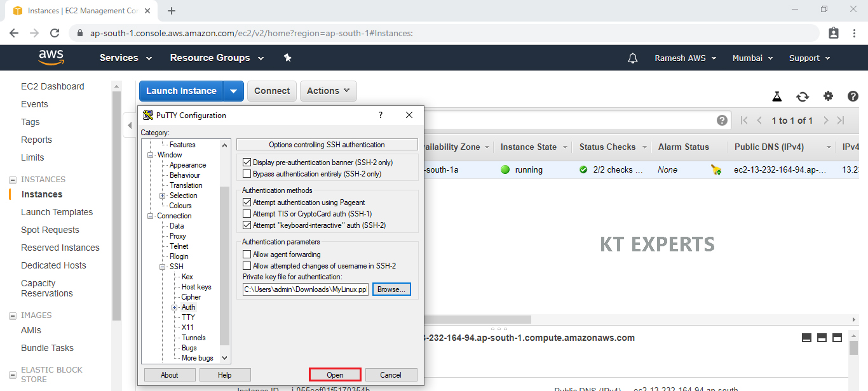Open a new browser tab
Image resolution: width=868 pixels, height=391 pixels.
point(171,11)
